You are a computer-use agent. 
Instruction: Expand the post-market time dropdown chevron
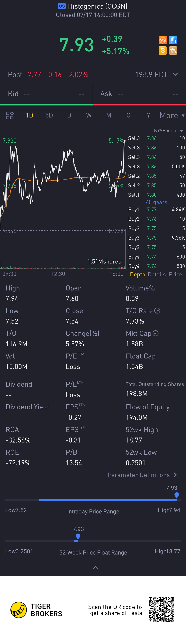(175, 75)
